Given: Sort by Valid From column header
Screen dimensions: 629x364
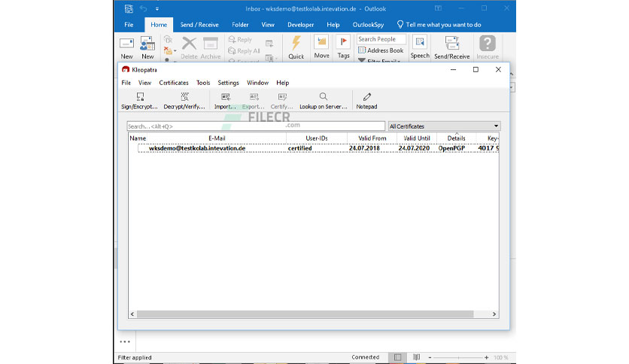Looking at the screenshot, I should (372, 138).
